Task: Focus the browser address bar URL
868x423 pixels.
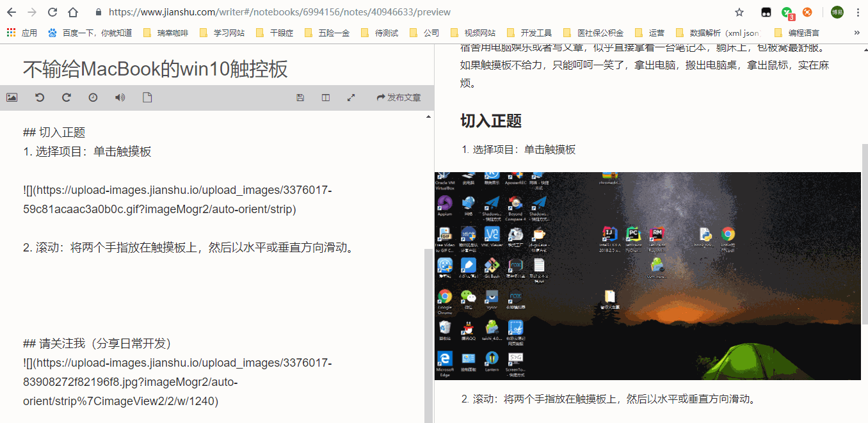Action: [x=280, y=12]
